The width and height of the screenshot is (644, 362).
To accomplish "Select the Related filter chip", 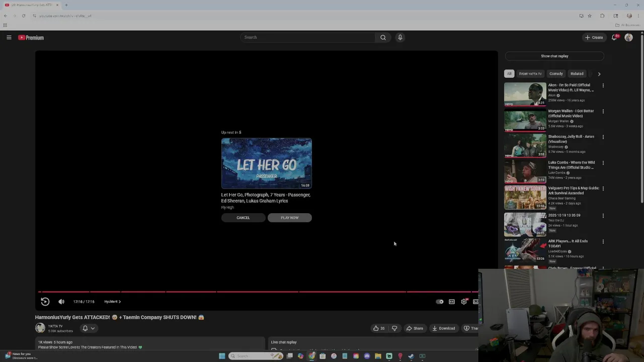I will point(577,74).
